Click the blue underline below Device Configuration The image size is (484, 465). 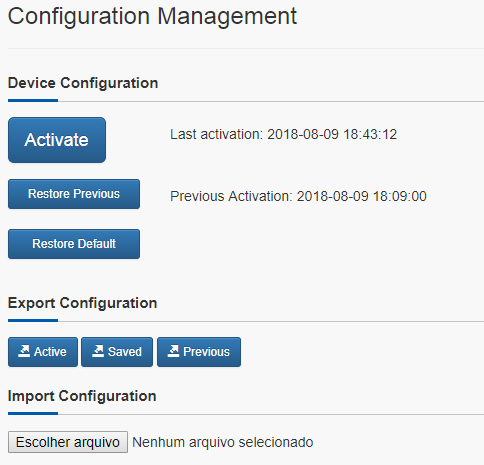[33, 100]
